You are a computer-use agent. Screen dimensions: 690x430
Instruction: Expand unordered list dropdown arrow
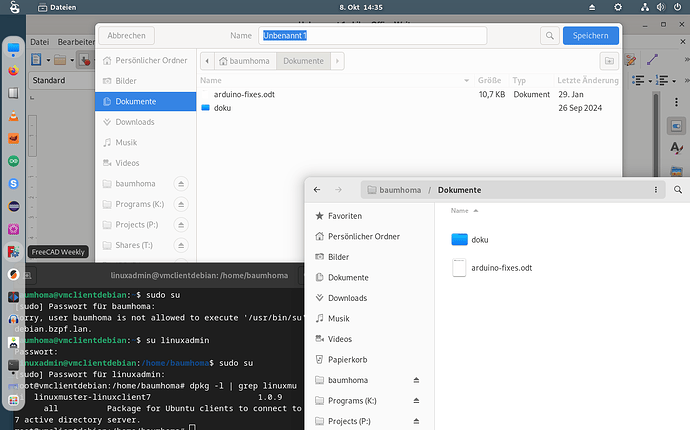click(650, 81)
